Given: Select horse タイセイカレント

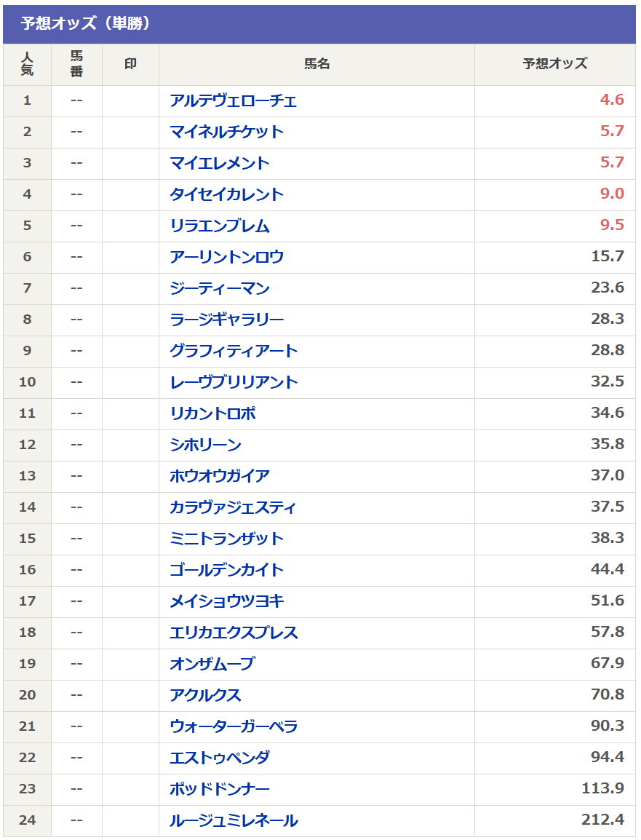Looking at the screenshot, I should coord(226,194).
